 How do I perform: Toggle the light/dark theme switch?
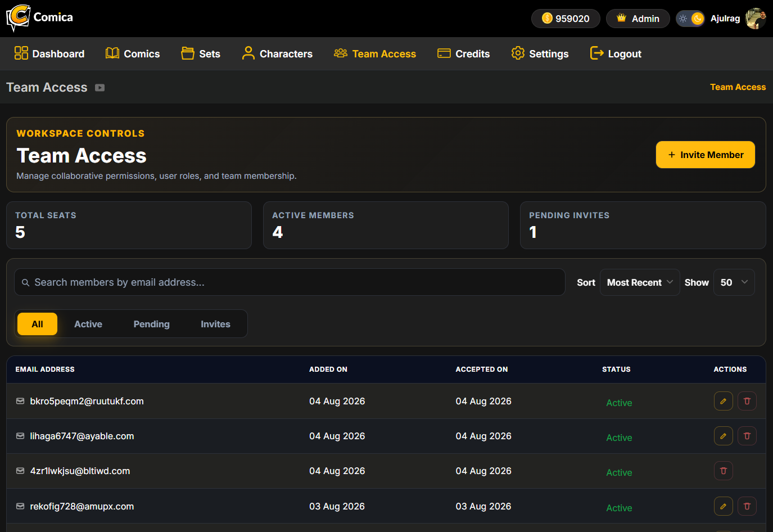point(690,19)
